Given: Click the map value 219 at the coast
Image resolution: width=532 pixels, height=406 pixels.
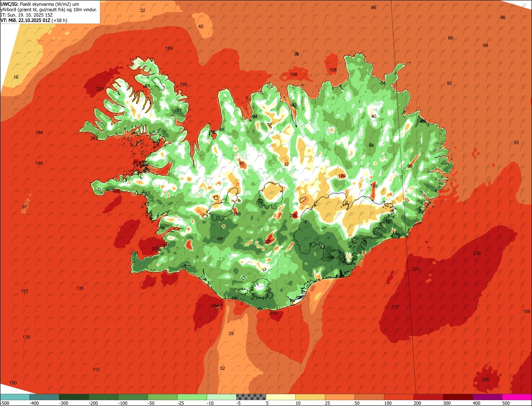Looking at the screenshot, I should 273,313.
